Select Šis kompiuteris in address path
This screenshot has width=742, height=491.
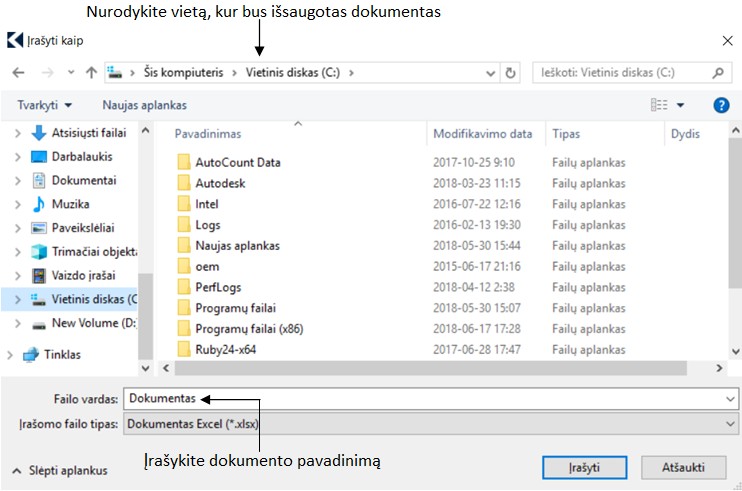[184, 72]
